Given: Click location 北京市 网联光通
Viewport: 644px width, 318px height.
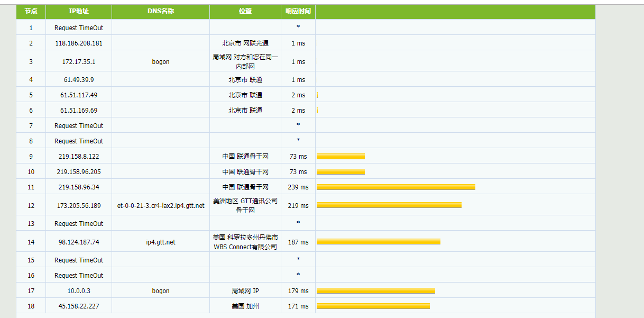Looking at the screenshot, I should (245, 43).
